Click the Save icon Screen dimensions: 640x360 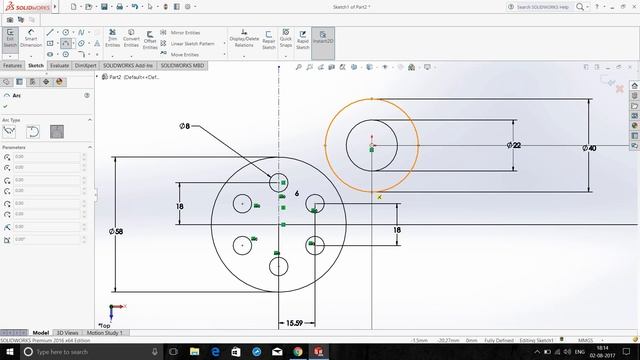[104, 7]
